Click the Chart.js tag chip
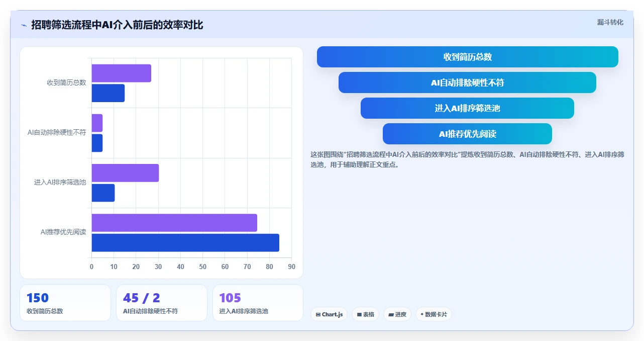644x341 pixels. click(329, 314)
